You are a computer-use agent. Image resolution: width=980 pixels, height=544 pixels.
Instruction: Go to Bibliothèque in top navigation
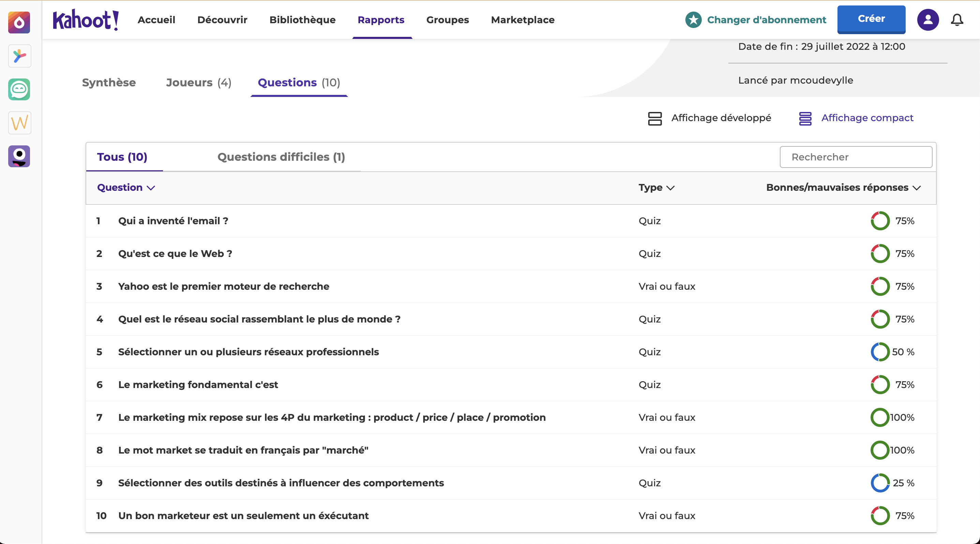click(302, 20)
